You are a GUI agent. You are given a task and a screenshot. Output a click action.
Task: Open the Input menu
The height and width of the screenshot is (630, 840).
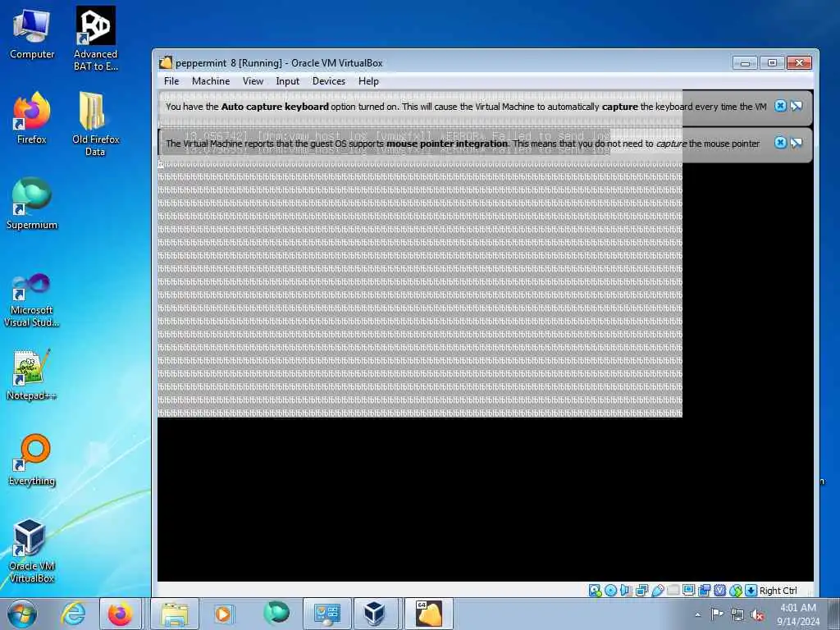[288, 81]
